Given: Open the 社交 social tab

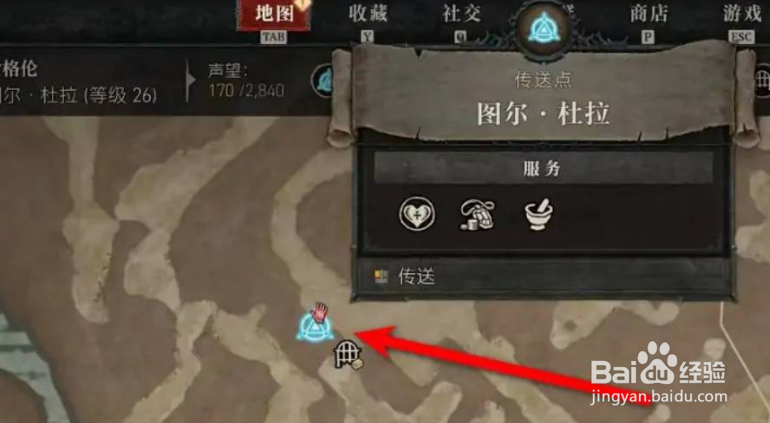Looking at the screenshot, I should coord(461,14).
